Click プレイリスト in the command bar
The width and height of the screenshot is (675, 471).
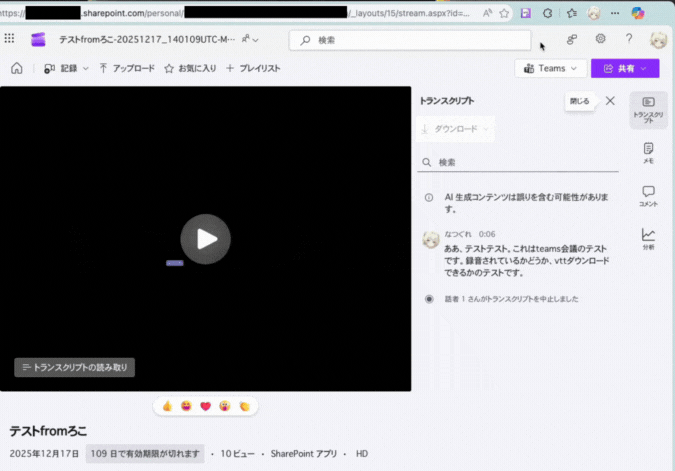click(x=253, y=68)
